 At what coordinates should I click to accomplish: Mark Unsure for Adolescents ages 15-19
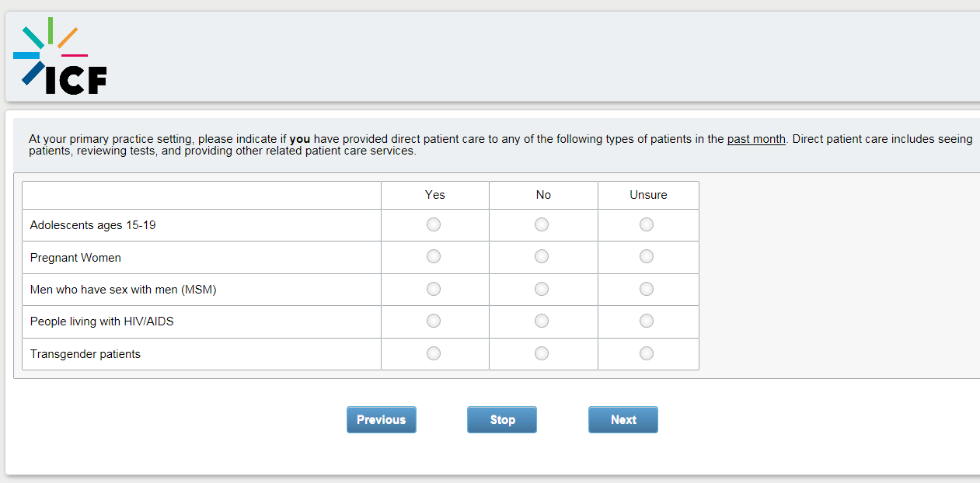click(647, 224)
